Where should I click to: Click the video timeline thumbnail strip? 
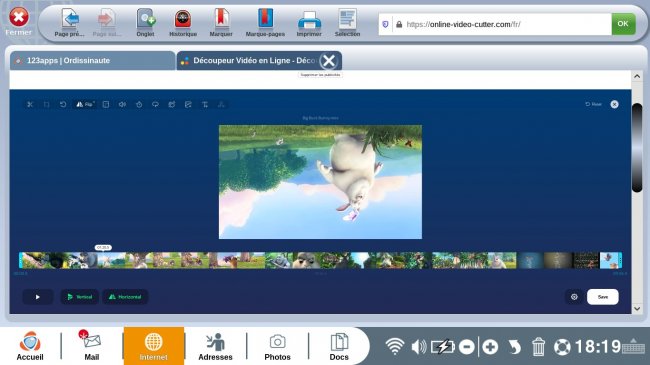[x=320, y=260]
